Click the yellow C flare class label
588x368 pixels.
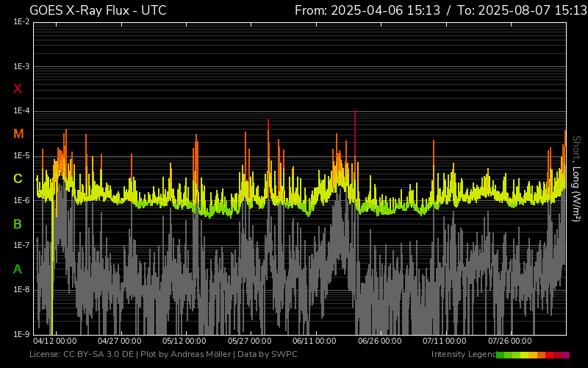pos(18,179)
